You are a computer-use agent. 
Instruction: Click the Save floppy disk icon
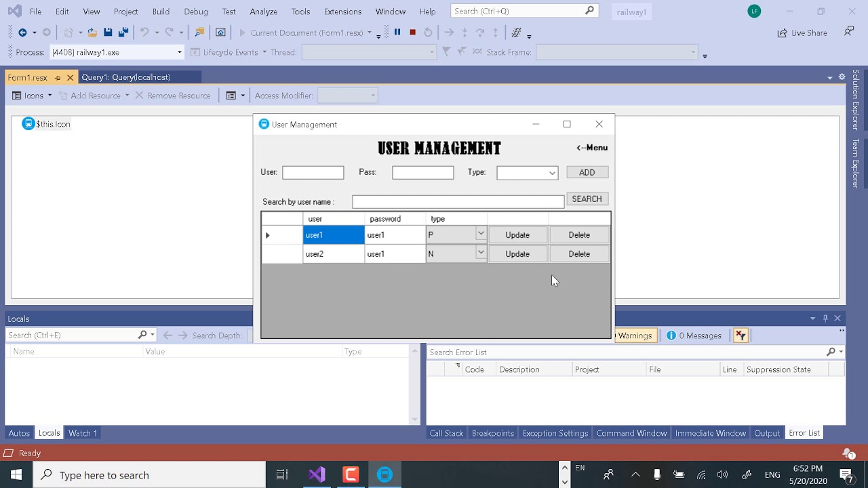(108, 33)
